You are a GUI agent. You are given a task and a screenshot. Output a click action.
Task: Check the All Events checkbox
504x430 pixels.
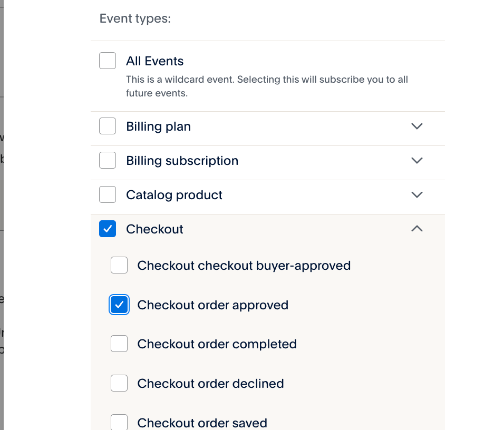click(108, 61)
